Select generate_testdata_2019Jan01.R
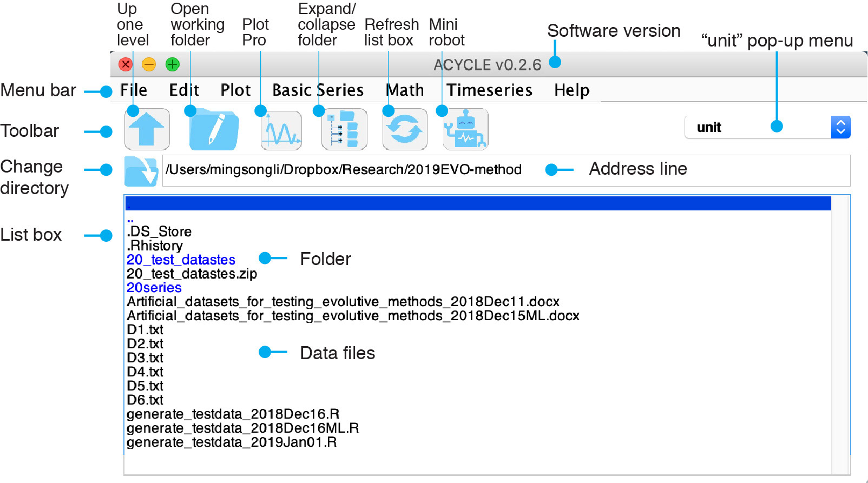 coord(232,442)
